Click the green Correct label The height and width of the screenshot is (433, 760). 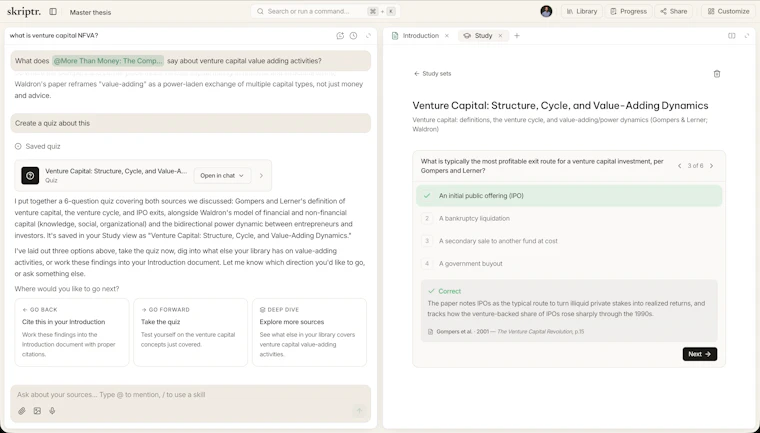click(x=444, y=291)
